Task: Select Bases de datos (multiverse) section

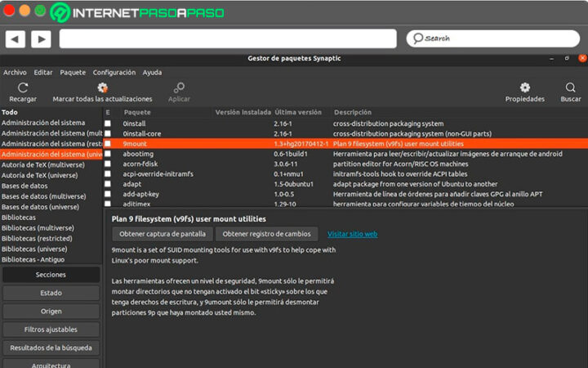Action: [x=44, y=196]
